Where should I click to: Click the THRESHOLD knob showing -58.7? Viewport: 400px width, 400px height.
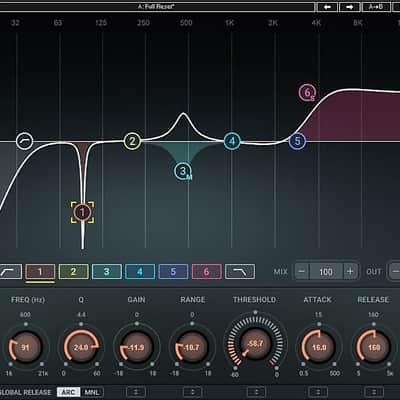point(255,344)
